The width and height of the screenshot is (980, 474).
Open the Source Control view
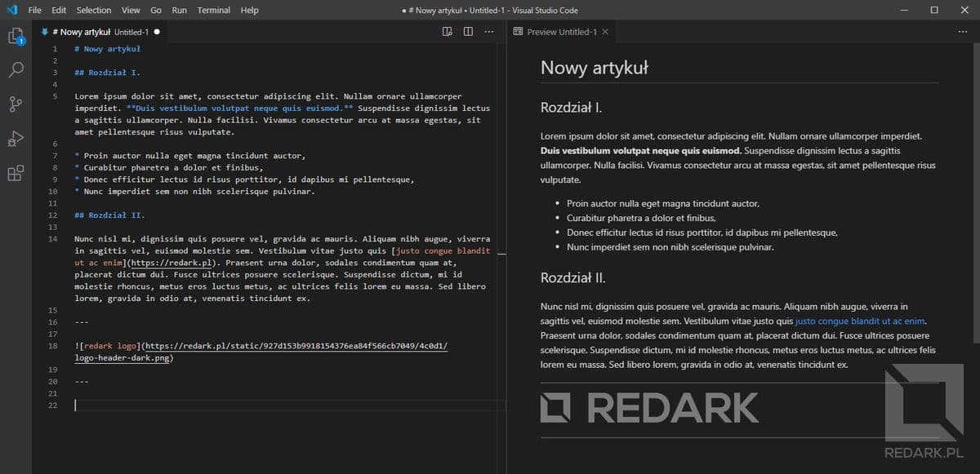(16, 104)
